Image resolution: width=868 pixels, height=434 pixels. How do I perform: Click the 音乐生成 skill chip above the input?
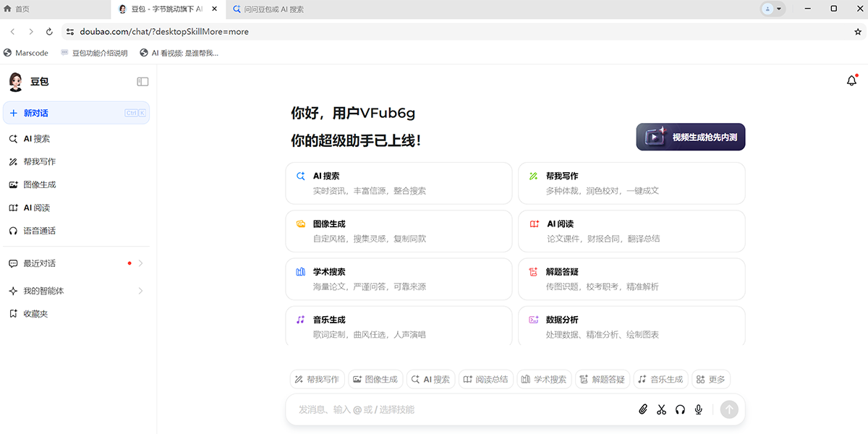[660, 379]
